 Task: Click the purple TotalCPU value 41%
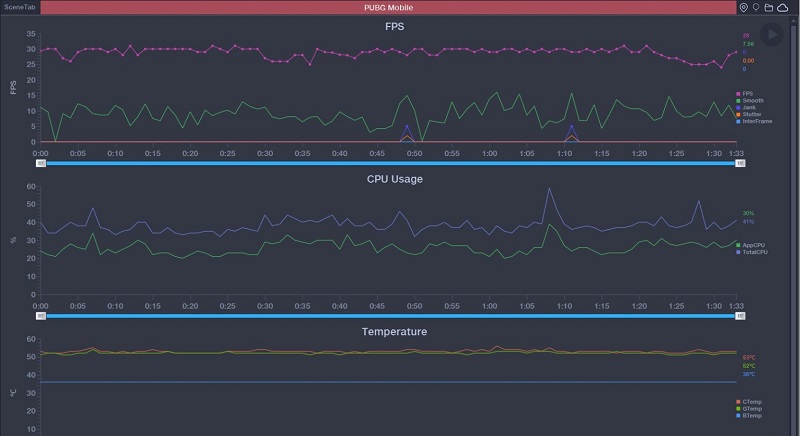[x=748, y=222]
